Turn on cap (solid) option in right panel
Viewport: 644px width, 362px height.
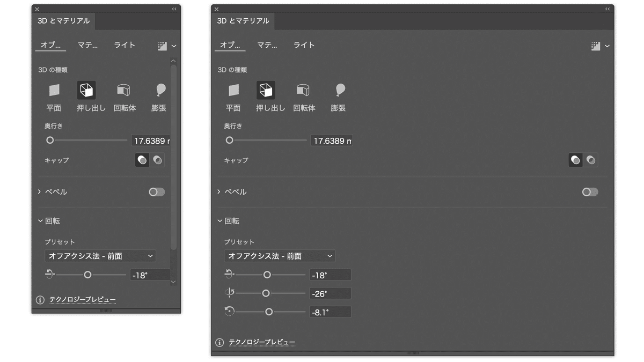(576, 160)
